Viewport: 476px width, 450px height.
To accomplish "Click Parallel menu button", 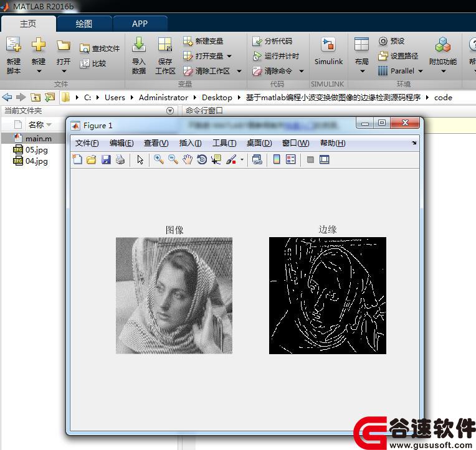I will click(x=396, y=71).
